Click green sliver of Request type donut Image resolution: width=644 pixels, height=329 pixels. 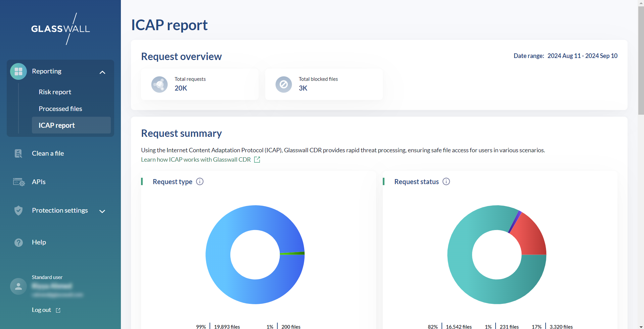pos(292,253)
